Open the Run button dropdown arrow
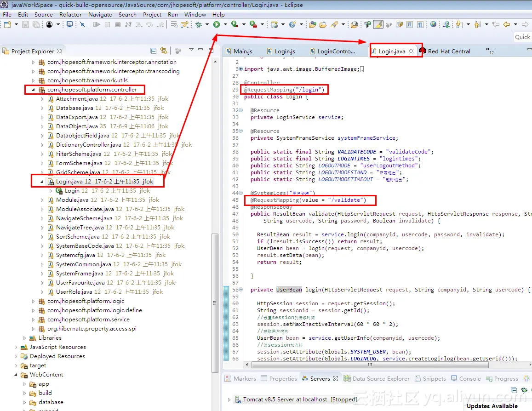 [x=225, y=24]
